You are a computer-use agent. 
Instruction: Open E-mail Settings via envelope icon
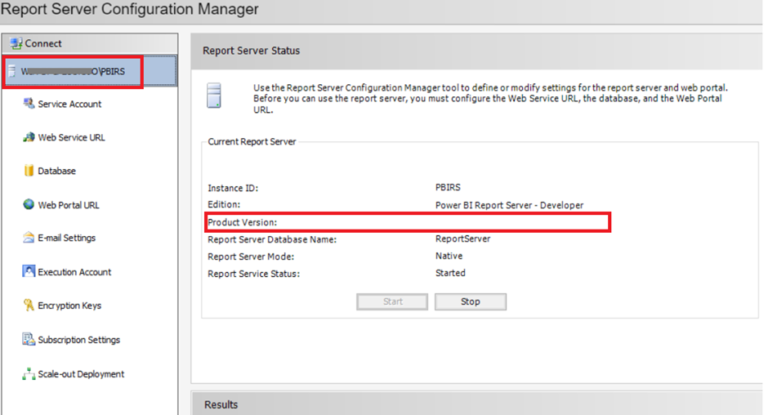(x=29, y=238)
